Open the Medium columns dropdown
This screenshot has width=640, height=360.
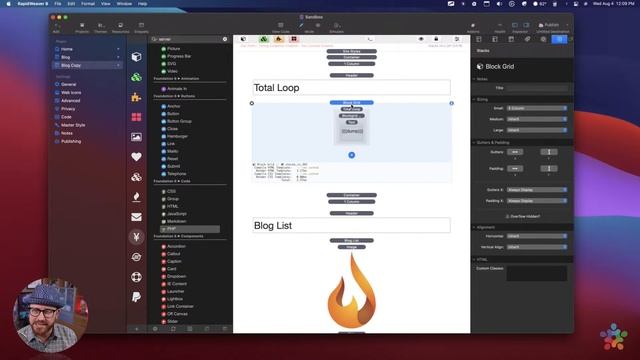point(537,119)
